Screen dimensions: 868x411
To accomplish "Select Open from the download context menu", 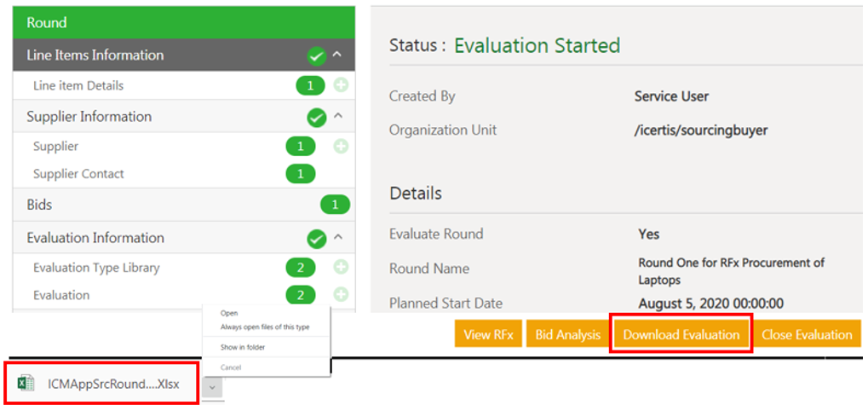I will click(x=229, y=313).
